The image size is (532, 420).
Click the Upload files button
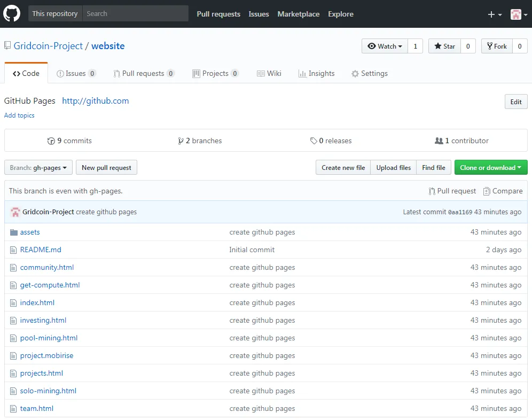(x=394, y=167)
